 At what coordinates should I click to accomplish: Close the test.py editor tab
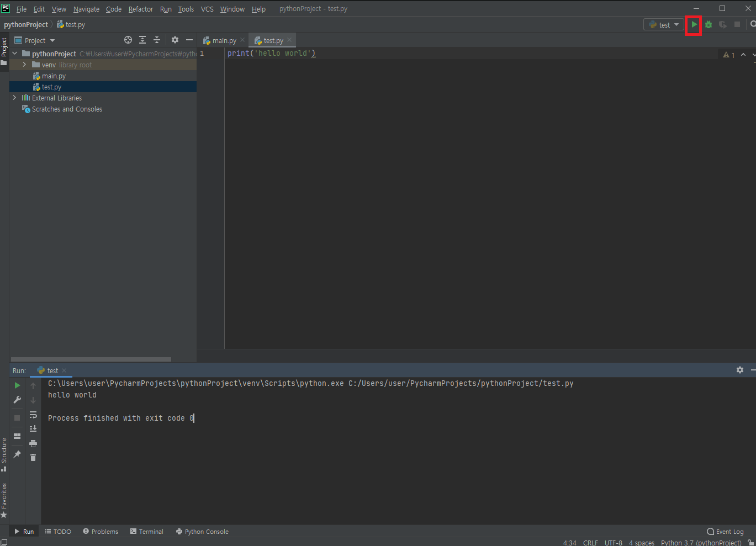click(289, 40)
